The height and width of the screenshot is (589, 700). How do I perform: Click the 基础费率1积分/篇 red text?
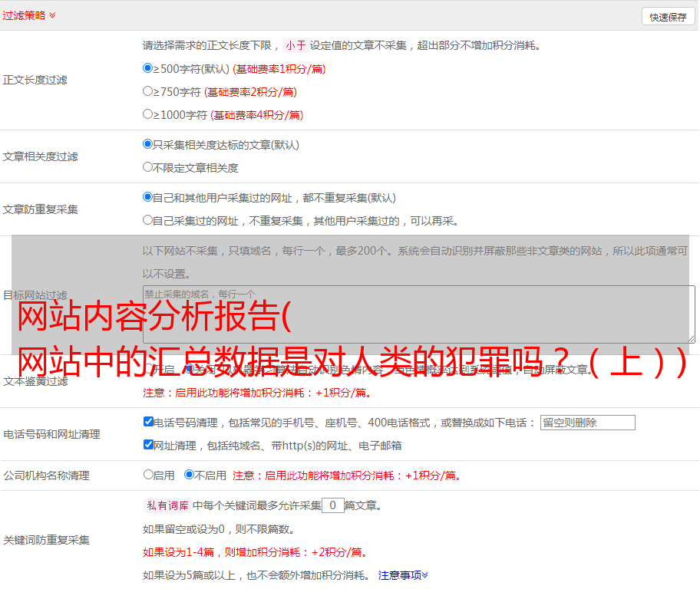coord(279,69)
